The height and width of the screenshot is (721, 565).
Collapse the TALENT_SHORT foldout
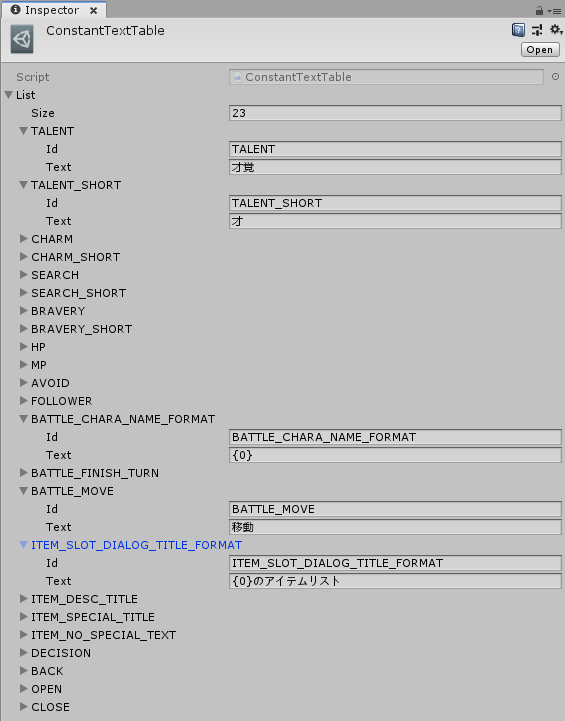(x=23, y=185)
